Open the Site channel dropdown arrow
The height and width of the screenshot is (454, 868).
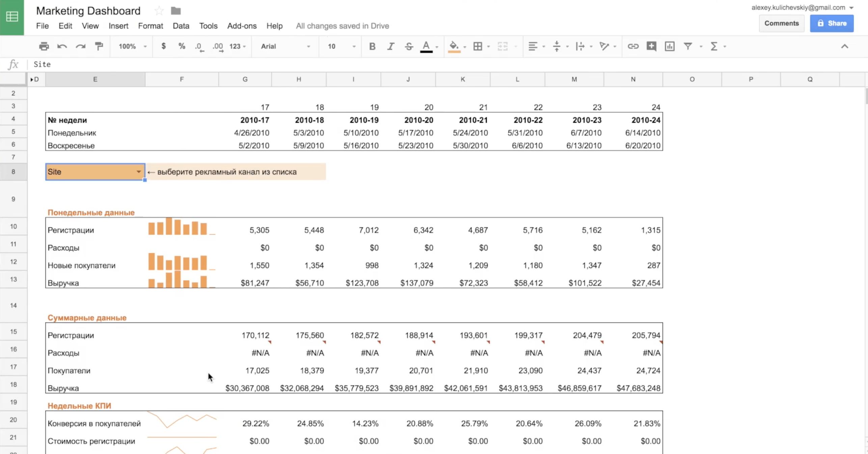[138, 172]
